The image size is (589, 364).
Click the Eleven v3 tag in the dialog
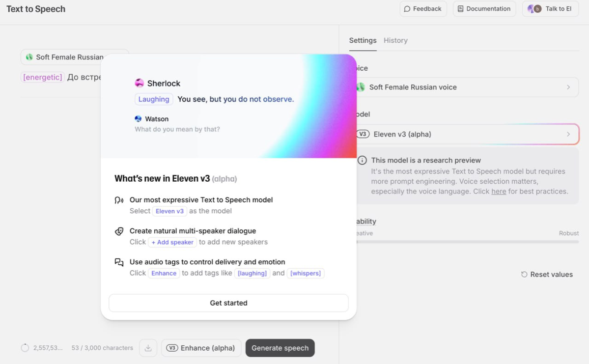pyautogui.click(x=170, y=211)
